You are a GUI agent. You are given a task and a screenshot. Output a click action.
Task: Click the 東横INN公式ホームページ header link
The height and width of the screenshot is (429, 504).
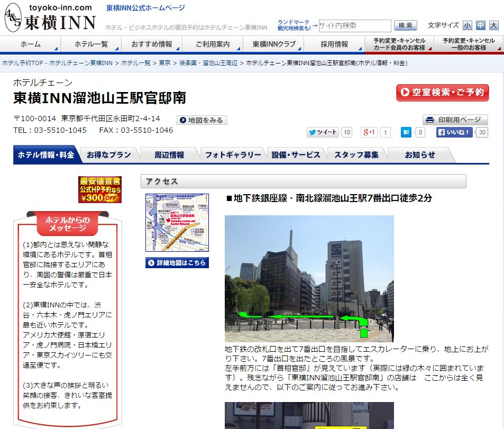[145, 8]
